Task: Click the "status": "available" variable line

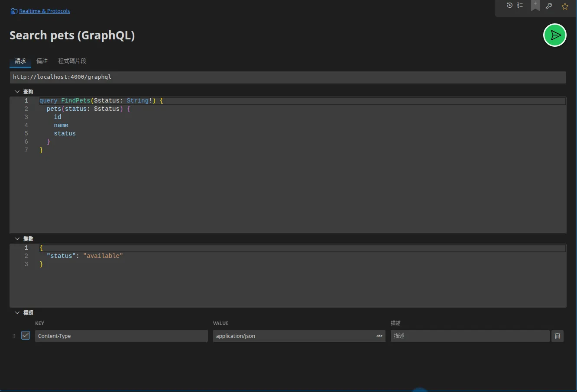Action: pos(85,256)
